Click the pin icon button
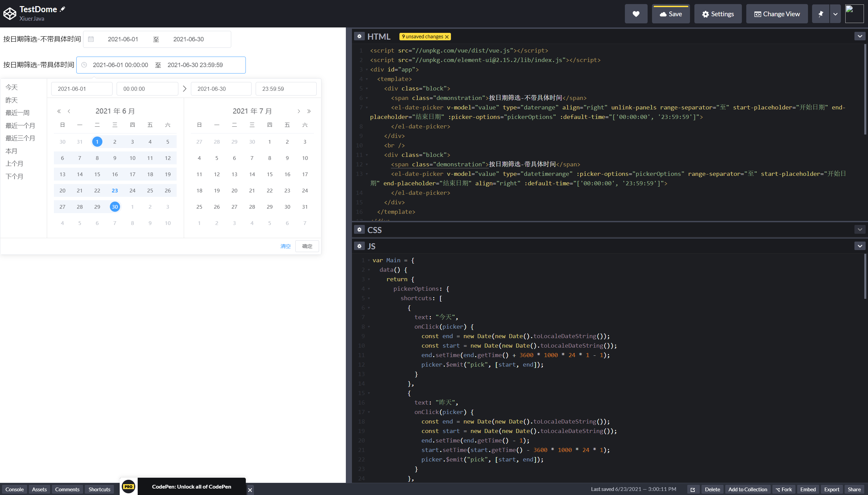Viewport: 868px width, 495px height. pyautogui.click(x=821, y=14)
